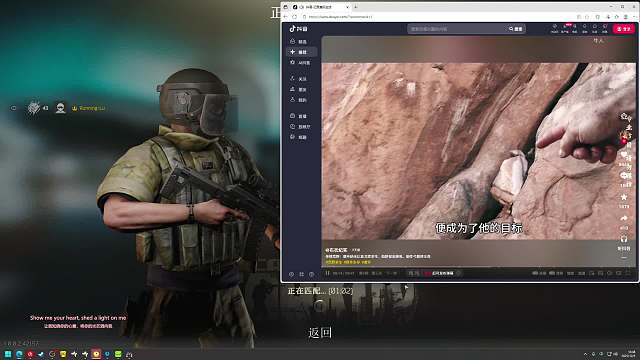Open the Windows Start menu
This screenshot has width=640, height=360.
click(x=8, y=354)
